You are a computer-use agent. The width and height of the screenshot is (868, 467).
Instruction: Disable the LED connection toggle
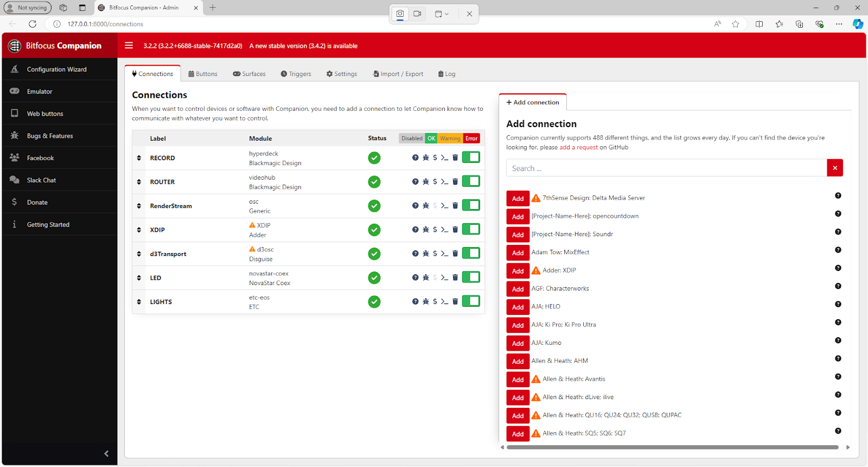471,277
